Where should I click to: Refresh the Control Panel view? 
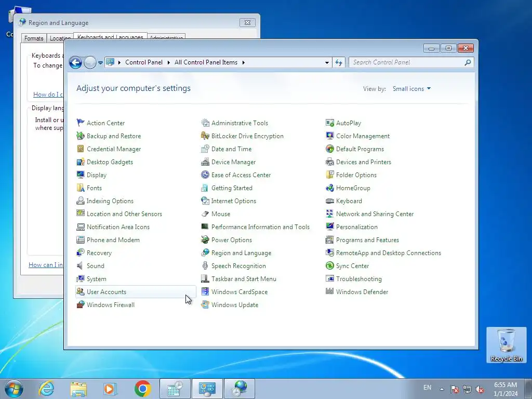[x=339, y=62]
